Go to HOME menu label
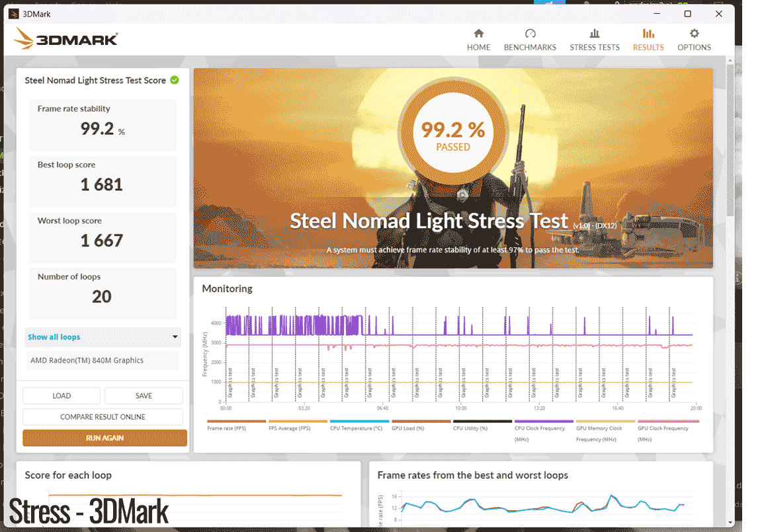762x532 pixels. click(x=479, y=47)
